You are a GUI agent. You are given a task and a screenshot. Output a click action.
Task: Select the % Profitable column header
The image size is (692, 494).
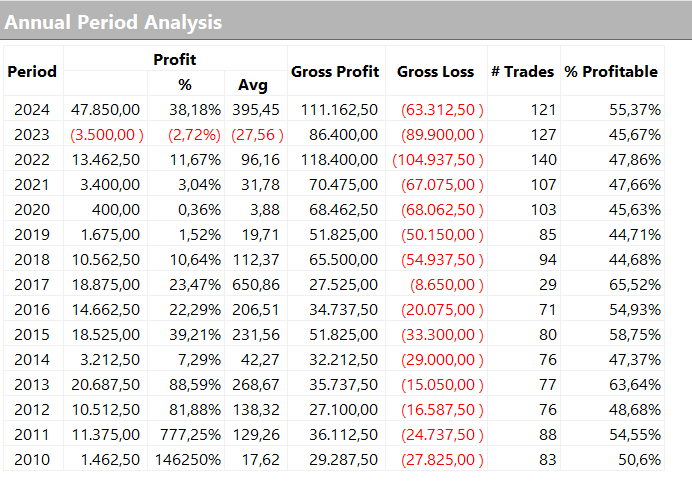611,72
